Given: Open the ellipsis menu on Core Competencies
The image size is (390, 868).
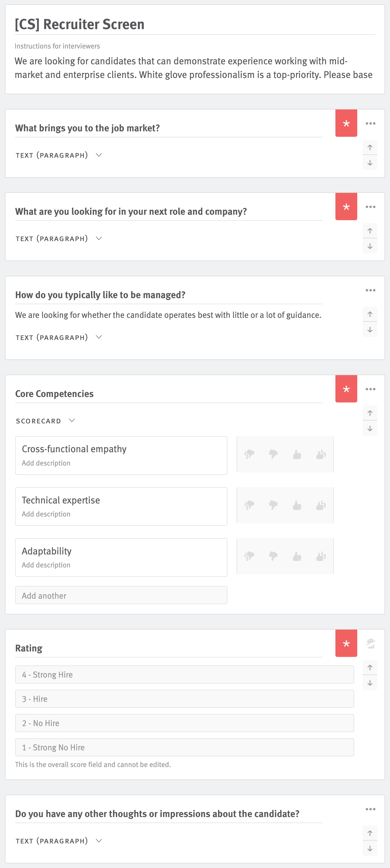Looking at the screenshot, I should (370, 389).
